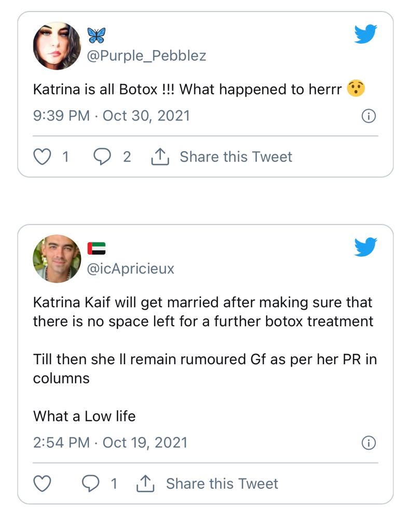This screenshot has width=411, height=532.
Task: Click the reply bubble icon on the Botox tweet
Action: click(x=102, y=156)
